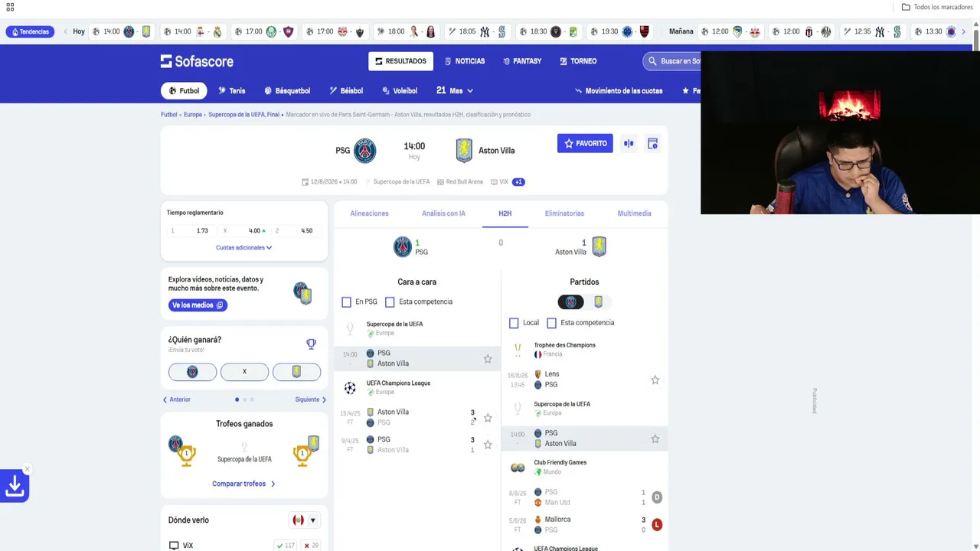Screen dimensions: 980x551
Task: Click the team crests thumbnail in media card
Action: pyautogui.click(x=303, y=293)
